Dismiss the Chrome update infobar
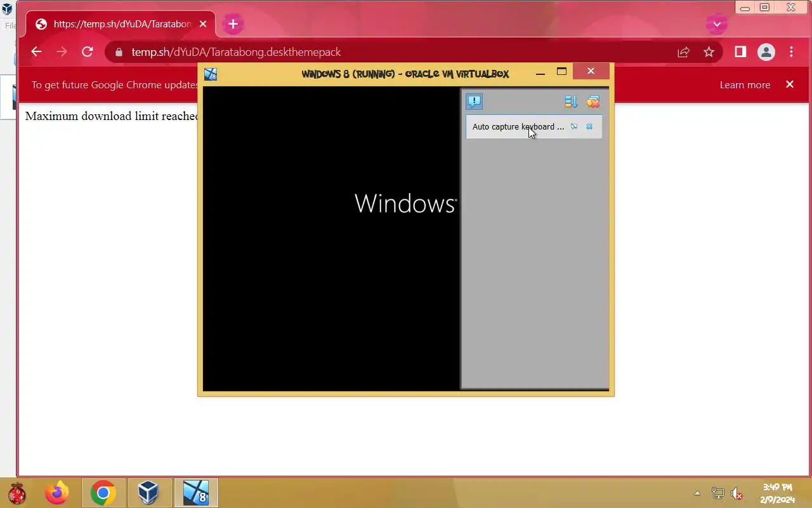The image size is (812, 508). pos(790,84)
